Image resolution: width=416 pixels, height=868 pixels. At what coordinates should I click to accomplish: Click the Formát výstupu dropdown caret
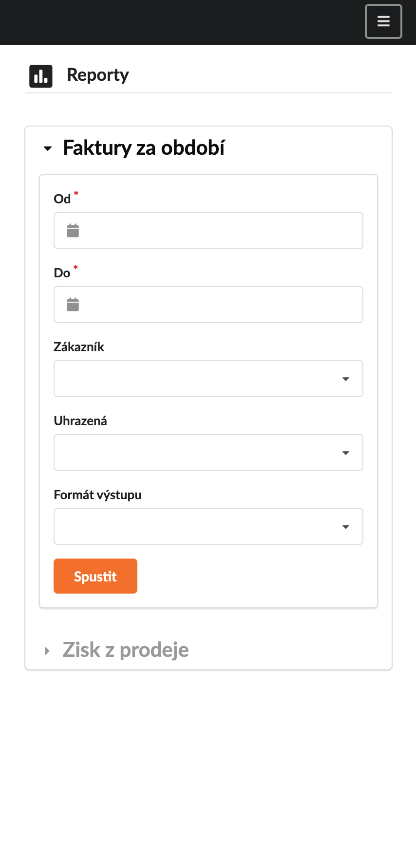click(x=346, y=527)
